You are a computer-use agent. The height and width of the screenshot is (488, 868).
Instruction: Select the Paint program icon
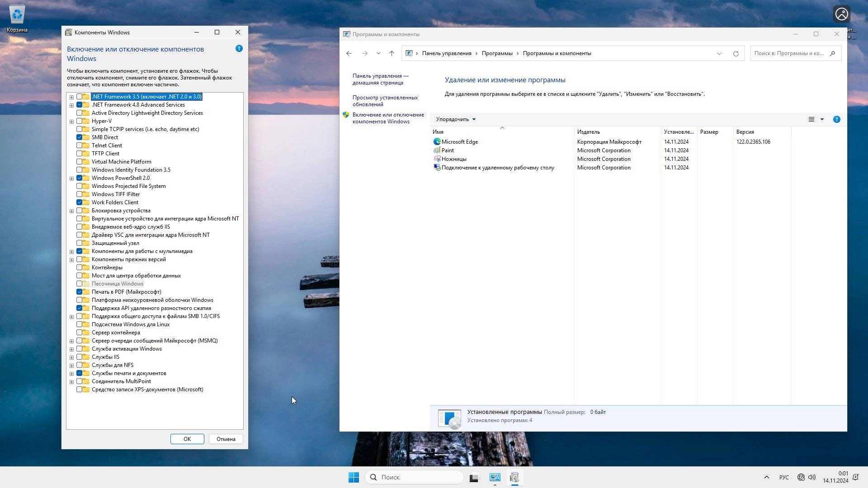coord(437,150)
